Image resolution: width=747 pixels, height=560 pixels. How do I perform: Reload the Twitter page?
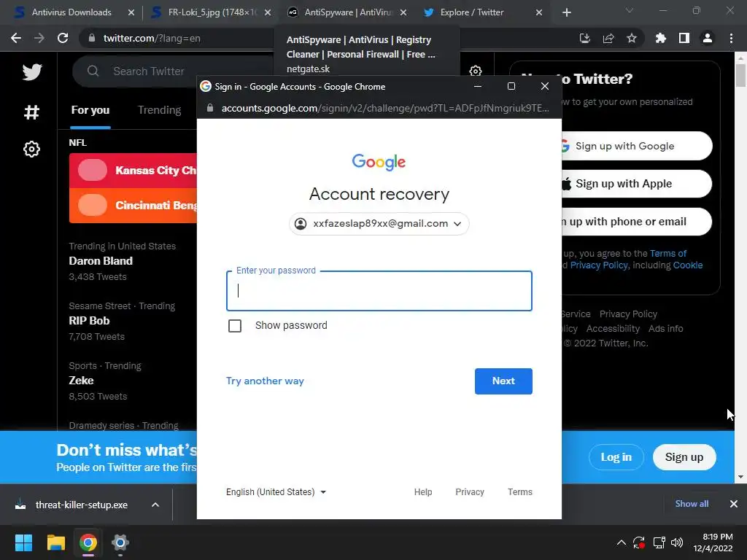[63, 38]
